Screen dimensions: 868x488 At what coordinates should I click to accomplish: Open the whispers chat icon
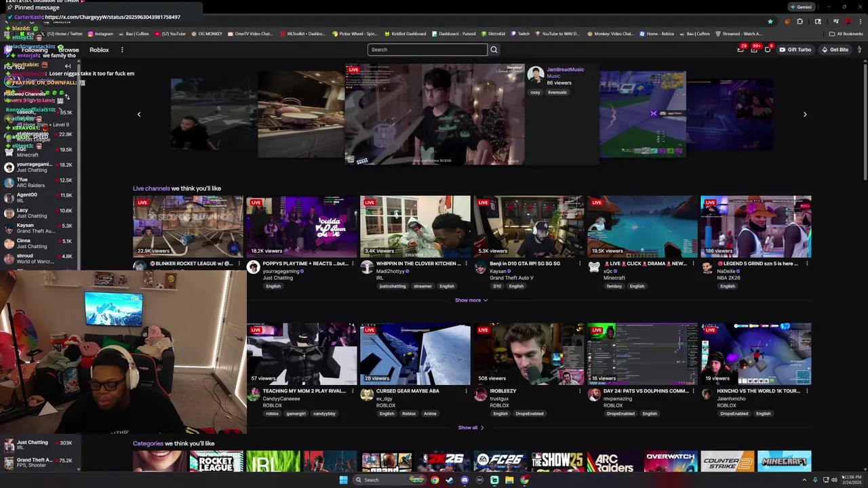[768, 49]
